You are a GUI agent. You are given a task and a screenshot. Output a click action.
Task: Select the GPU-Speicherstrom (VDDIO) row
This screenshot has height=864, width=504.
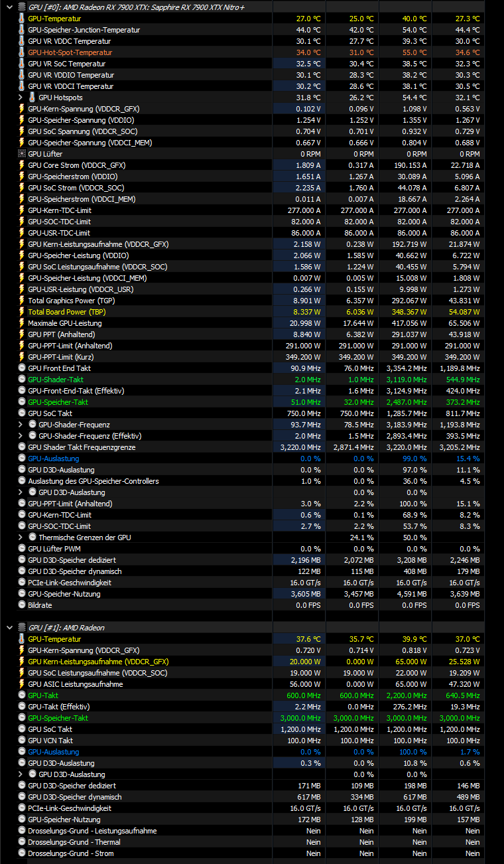tap(251, 177)
